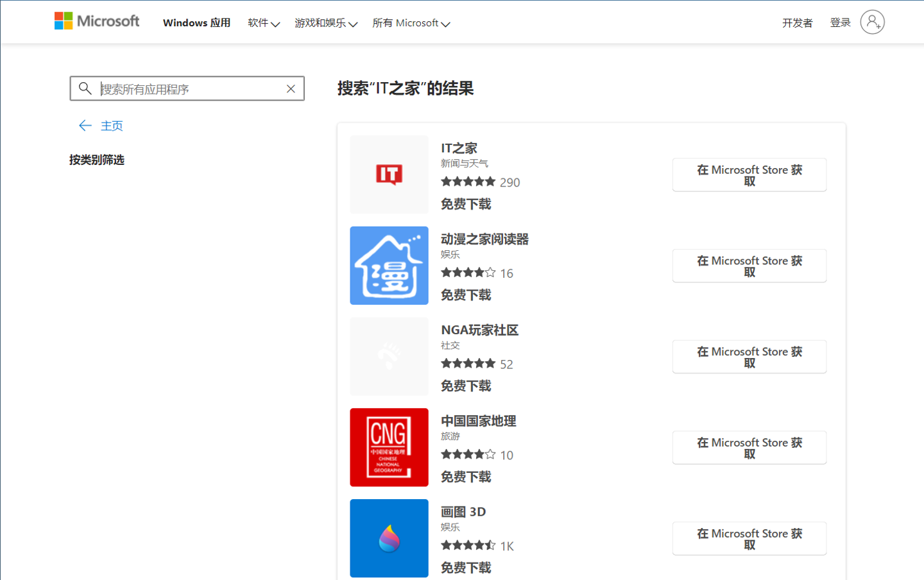Screen dimensions: 924x580
Task: Click the back arrow icon next to 主页
Action: [x=85, y=126]
